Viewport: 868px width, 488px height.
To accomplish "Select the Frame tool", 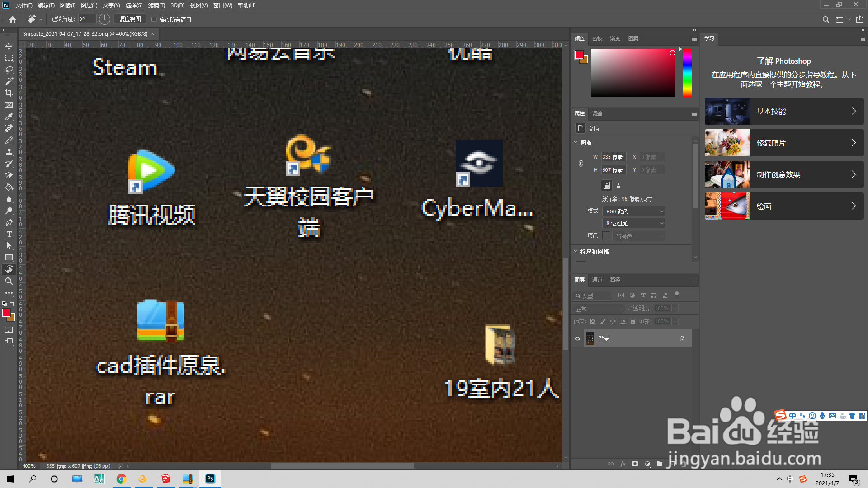I will pos(9,105).
